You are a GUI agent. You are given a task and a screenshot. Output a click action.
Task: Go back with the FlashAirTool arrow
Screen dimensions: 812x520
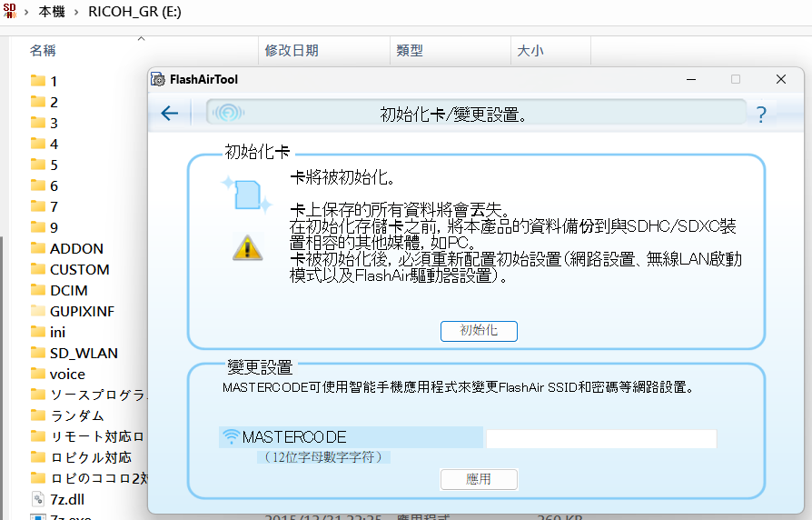pos(169,113)
